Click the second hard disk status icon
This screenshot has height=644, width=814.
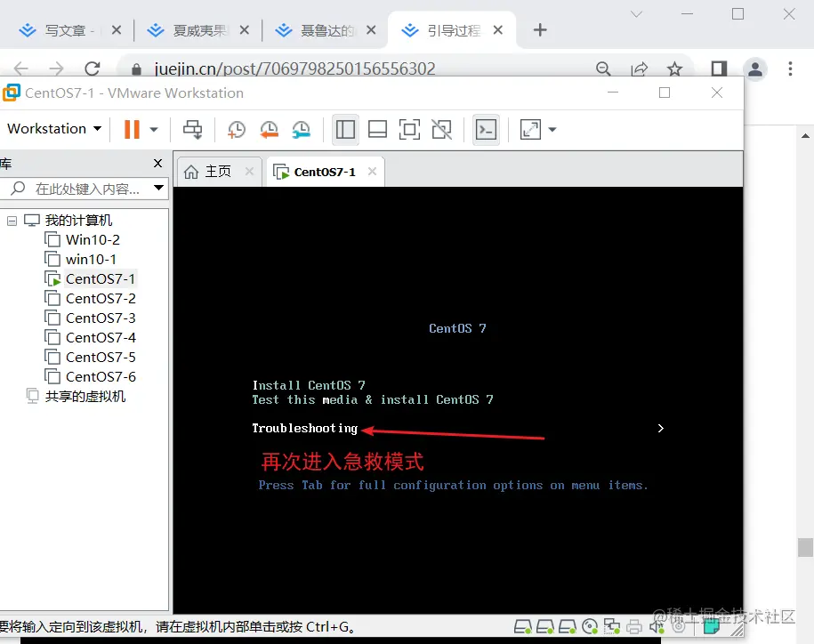pos(545,627)
